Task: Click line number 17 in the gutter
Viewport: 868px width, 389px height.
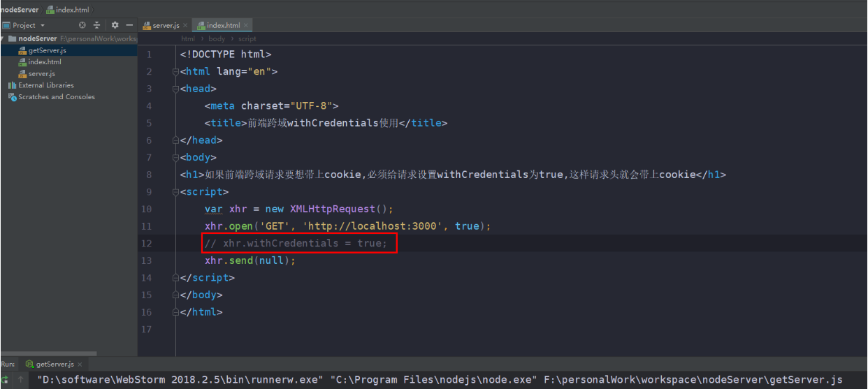Action: point(146,329)
